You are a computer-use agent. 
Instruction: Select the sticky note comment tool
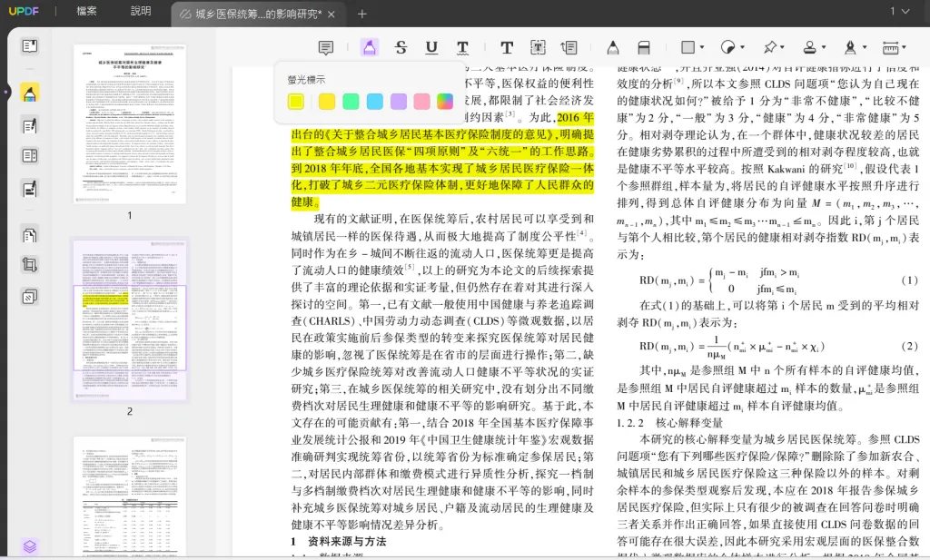(326, 47)
